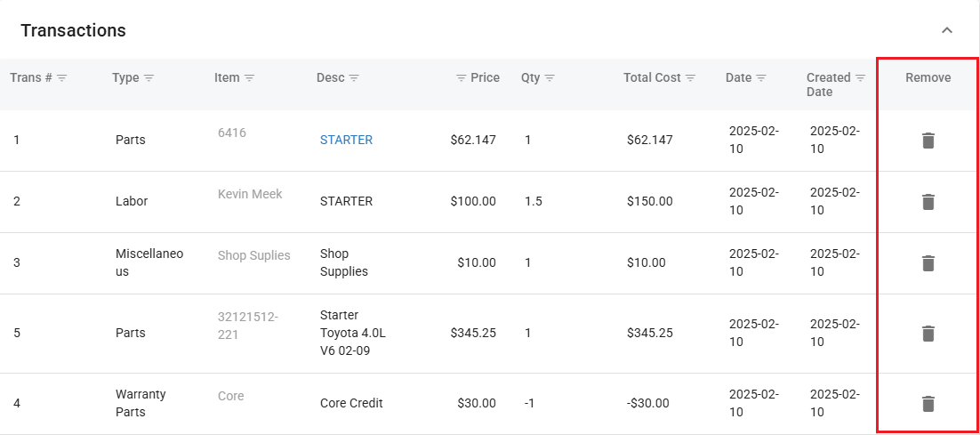Viewport: 980px width, 435px height.
Task: Click the Remove column header
Action: (928, 77)
